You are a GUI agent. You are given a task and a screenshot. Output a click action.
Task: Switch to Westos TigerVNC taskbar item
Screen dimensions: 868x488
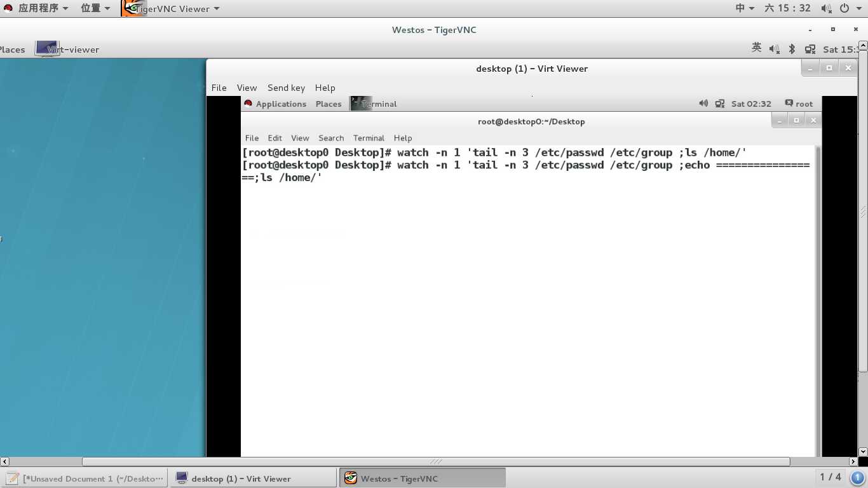coord(423,478)
